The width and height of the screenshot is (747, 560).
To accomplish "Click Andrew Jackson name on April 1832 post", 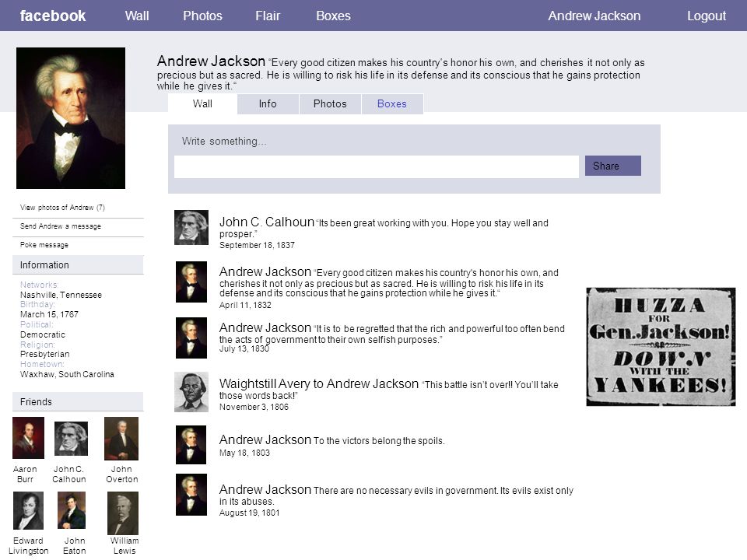I will 265,271.
